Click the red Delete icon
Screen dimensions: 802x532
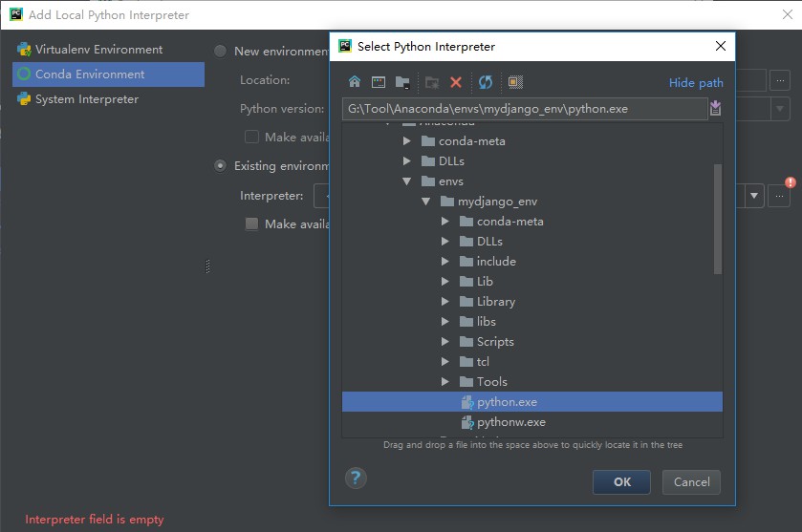456,83
